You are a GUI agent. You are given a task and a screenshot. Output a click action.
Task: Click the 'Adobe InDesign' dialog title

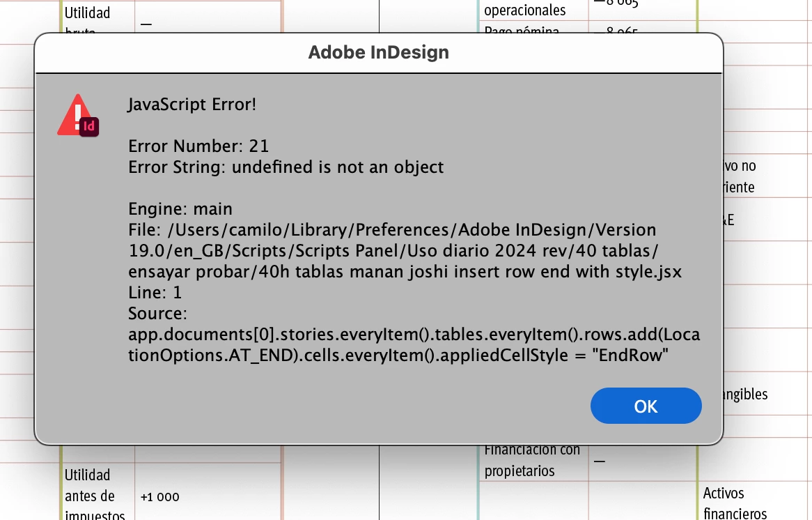(x=379, y=52)
